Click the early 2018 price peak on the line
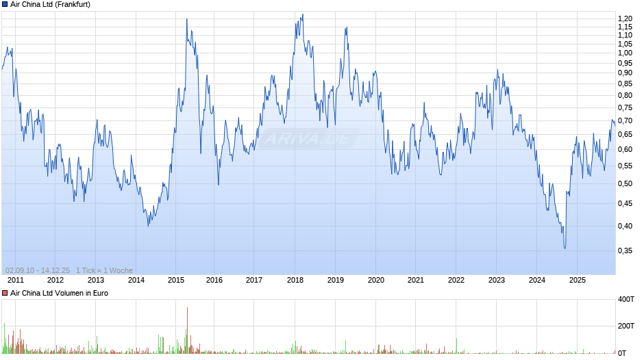644x360 pixels. point(303,15)
